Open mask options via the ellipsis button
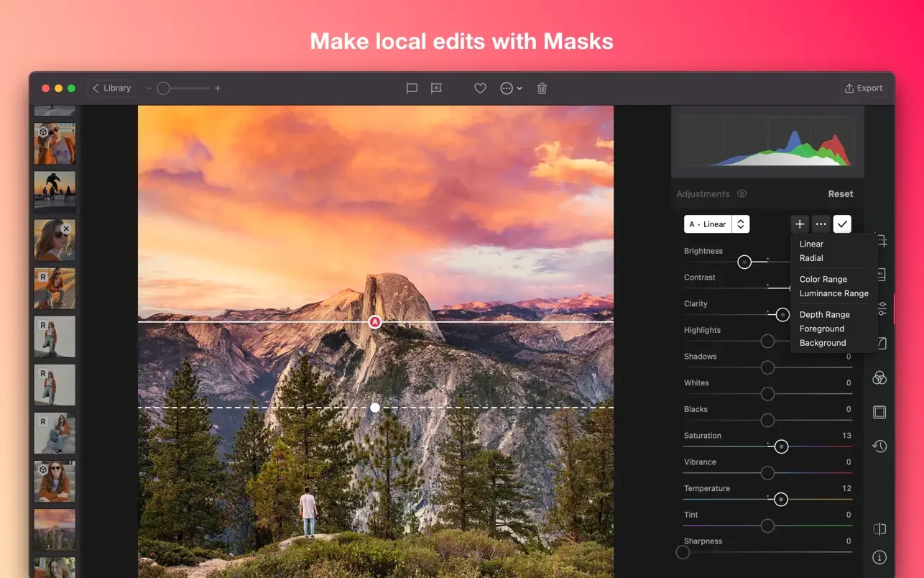924x578 pixels. pyautogui.click(x=820, y=224)
